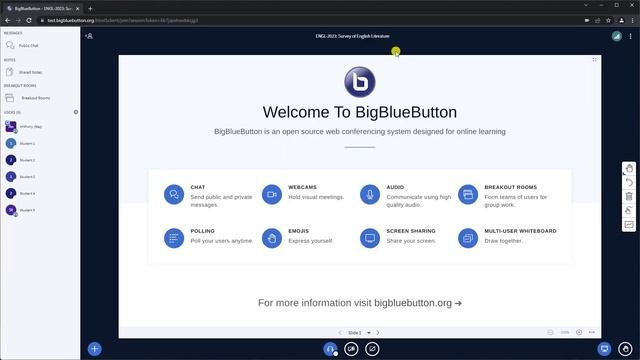
Task: Close the BigBlueButton browser tab
Action: 78,8
